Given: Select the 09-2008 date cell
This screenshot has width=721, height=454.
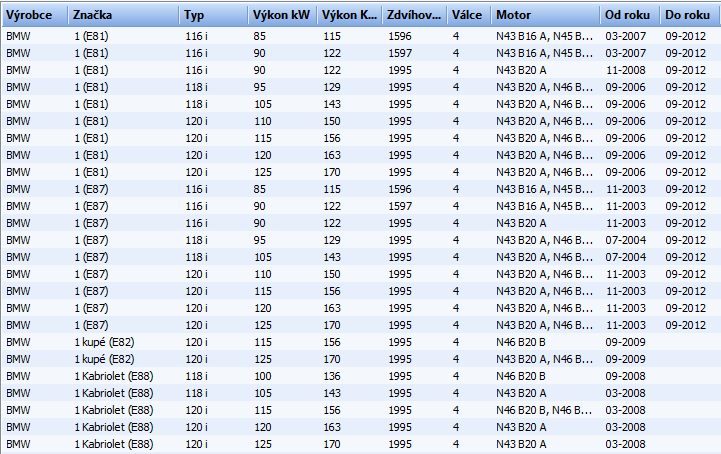Looking at the screenshot, I should tap(625, 376).
